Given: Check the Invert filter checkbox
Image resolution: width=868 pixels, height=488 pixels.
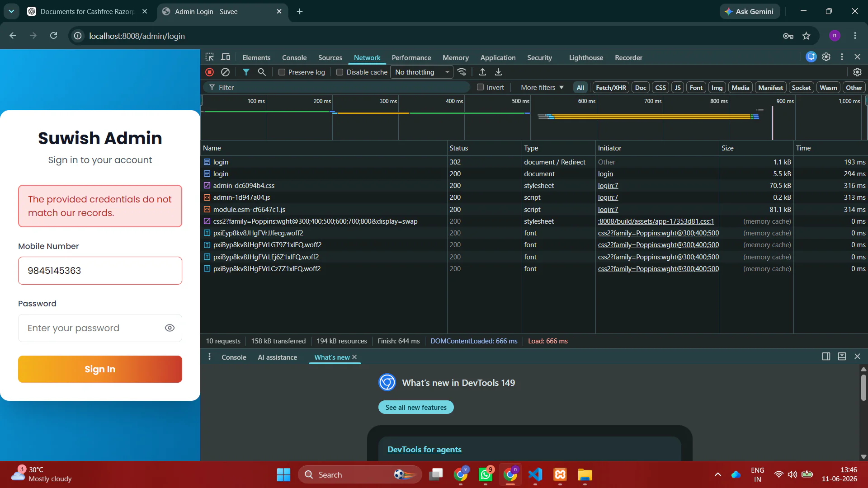Looking at the screenshot, I should (480, 87).
